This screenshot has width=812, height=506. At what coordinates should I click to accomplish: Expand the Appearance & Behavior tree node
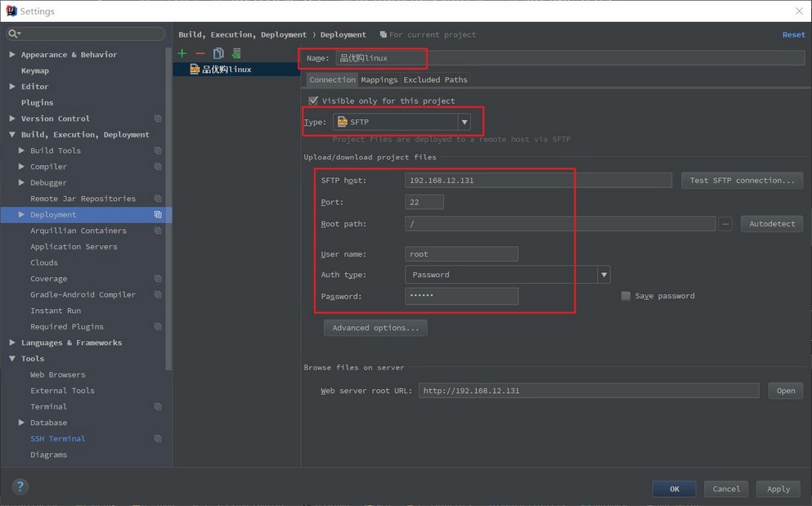(x=12, y=55)
